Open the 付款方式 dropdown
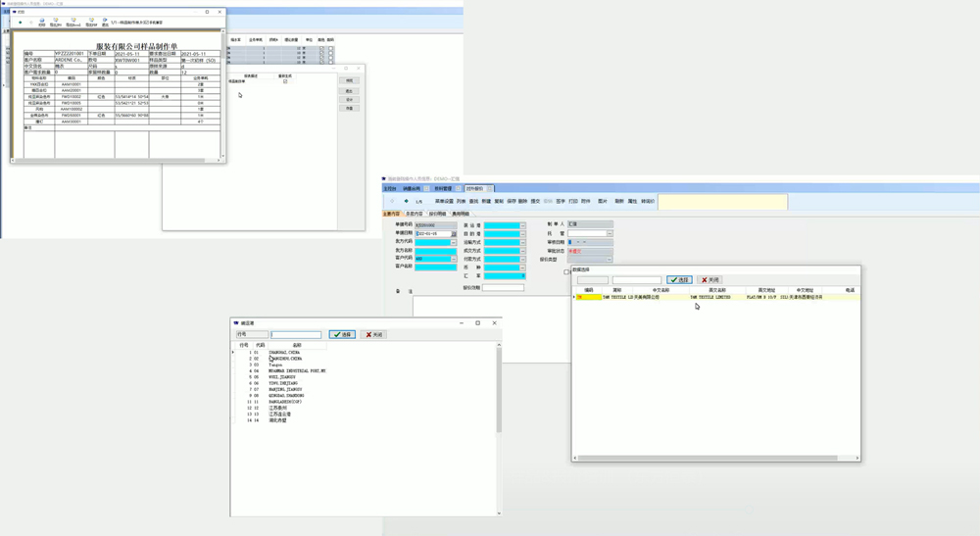980x536 pixels. [522, 260]
